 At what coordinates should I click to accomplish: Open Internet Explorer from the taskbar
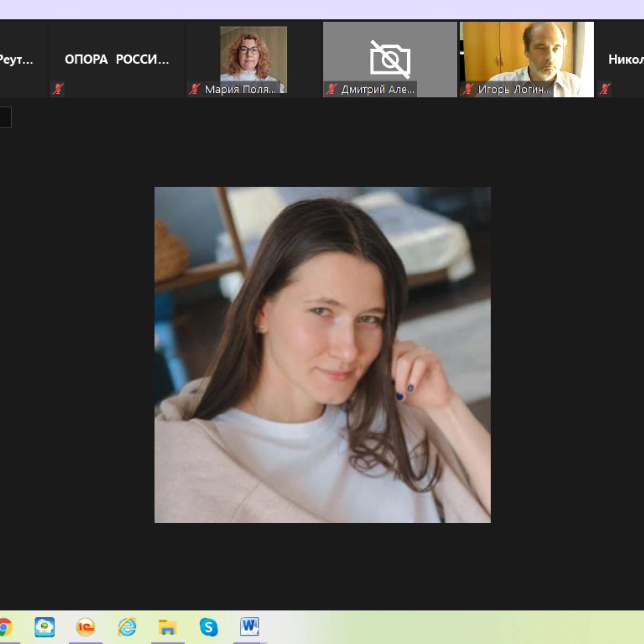click(x=127, y=627)
